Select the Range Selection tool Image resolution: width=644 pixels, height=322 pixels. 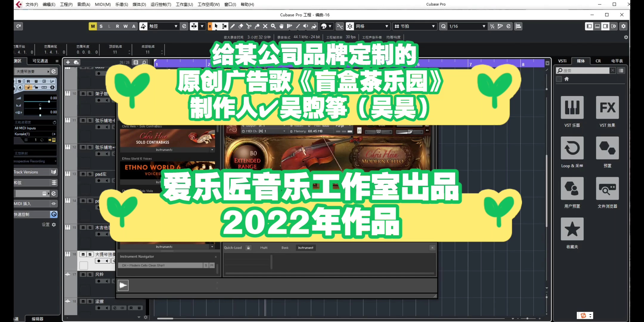[225, 26]
